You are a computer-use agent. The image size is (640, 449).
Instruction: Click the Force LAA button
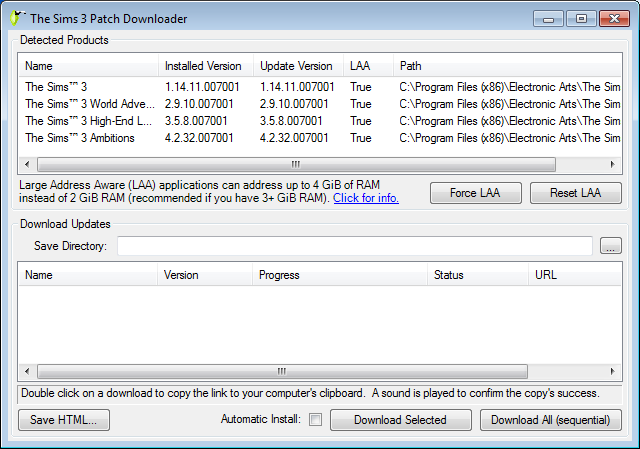point(476,193)
